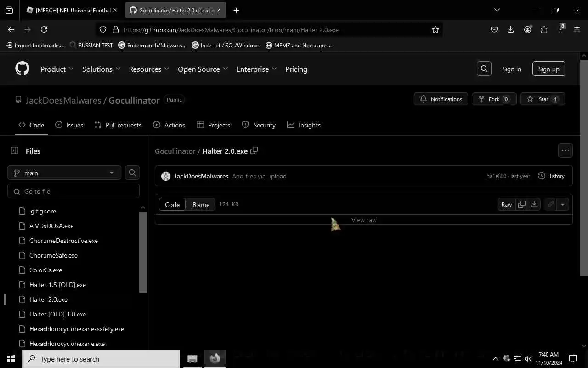Open the edit options dropdown arrow
Screen dimensions: 588x368
563,204
